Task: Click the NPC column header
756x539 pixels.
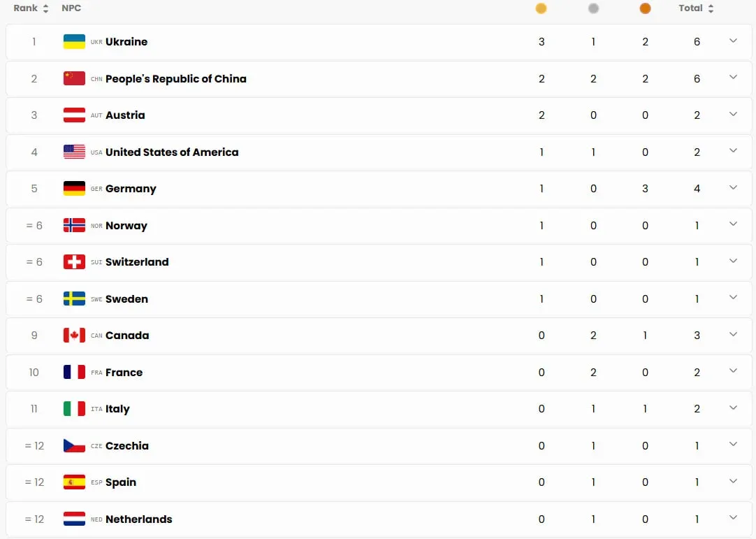Action: pyautogui.click(x=71, y=8)
